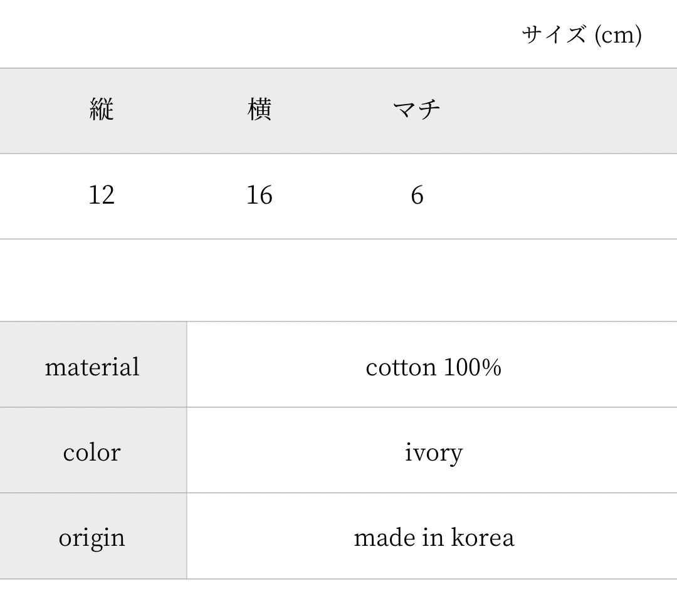Click the サイズ (cm) size label
The height and width of the screenshot is (616, 677).
[581, 35]
